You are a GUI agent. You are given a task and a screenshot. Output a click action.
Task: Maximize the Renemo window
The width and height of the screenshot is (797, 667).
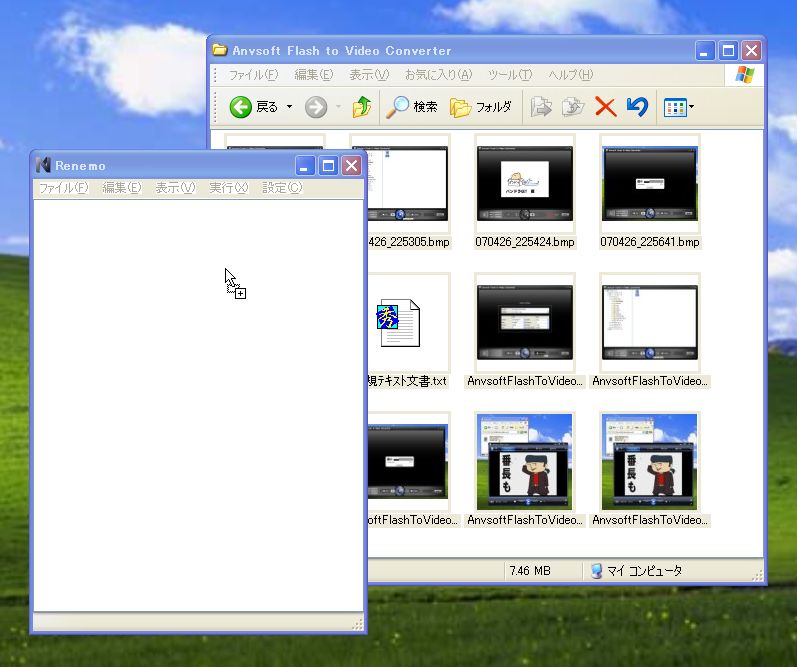[328, 165]
